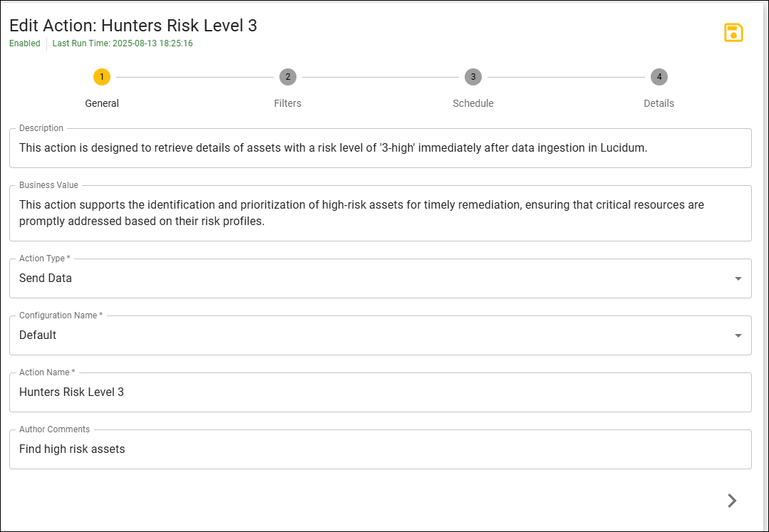Select step 4 circle in stepper
Viewport: 769px width, 532px height.
point(659,77)
